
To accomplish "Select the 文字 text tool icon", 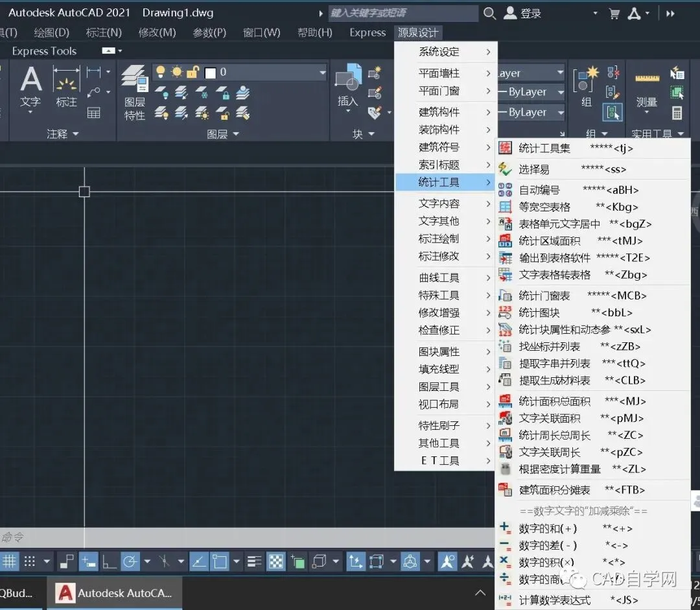I will tap(30, 88).
